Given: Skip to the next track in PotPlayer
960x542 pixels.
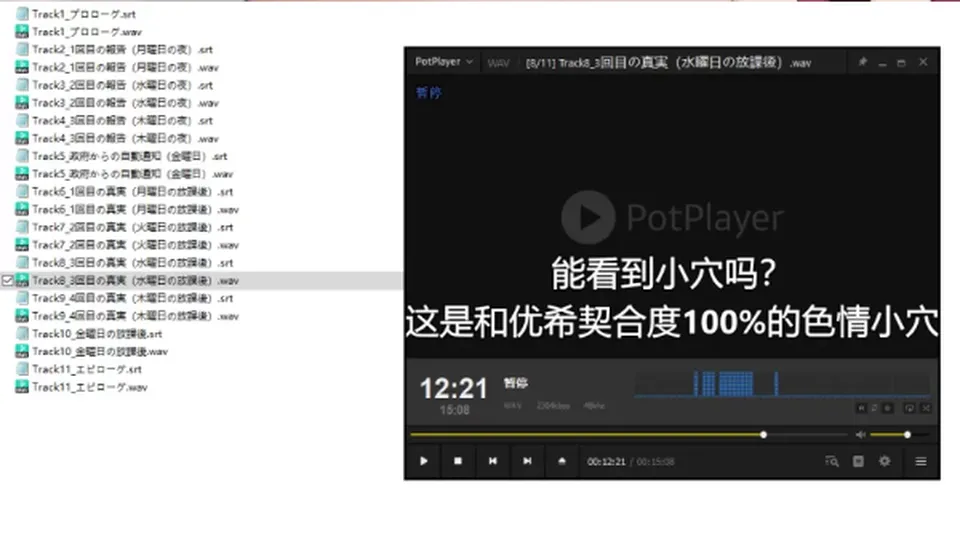Looking at the screenshot, I should pyautogui.click(x=527, y=461).
